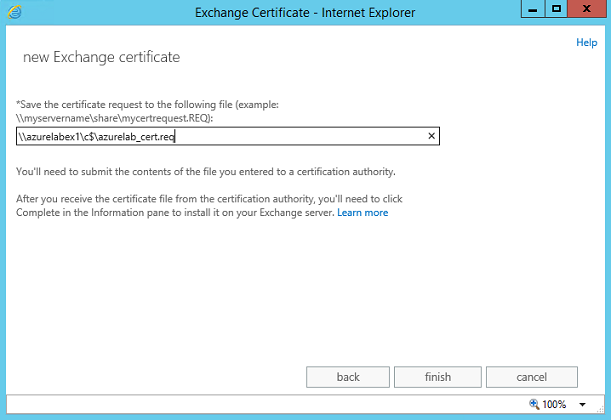The height and width of the screenshot is (420, 611).
Task: Click the 'new Exchange certificate' heading
Action: 101,57
